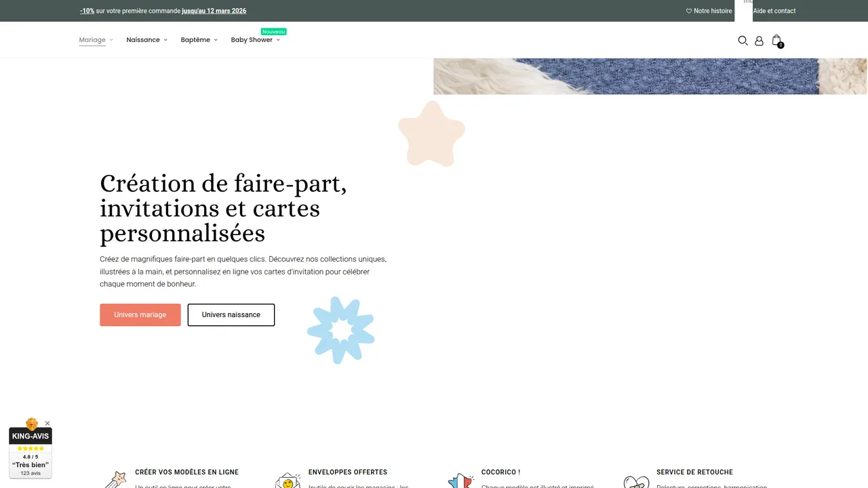This screenshot has width=868, height=488.
Task: Click the Nouveau badge above Baby Shower
Action: coord(274,32)
